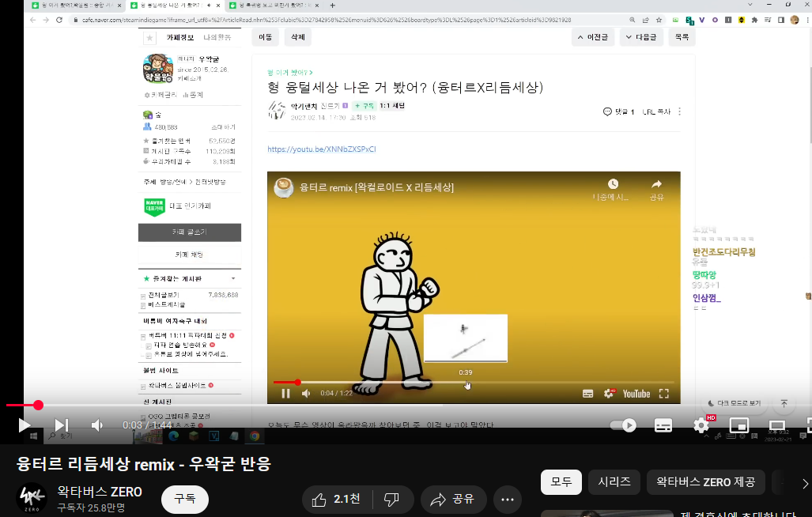Play the YouTube video

coord(24,425)
